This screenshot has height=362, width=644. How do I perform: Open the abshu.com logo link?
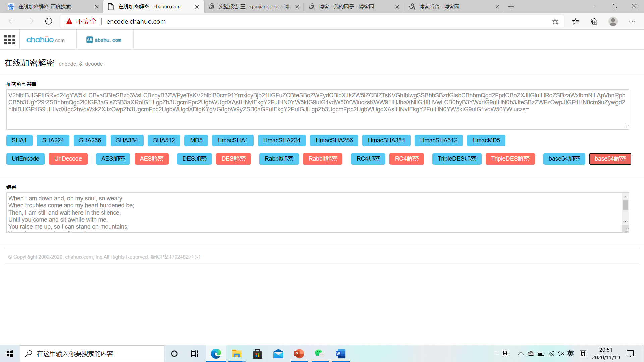tap(104, 40)
